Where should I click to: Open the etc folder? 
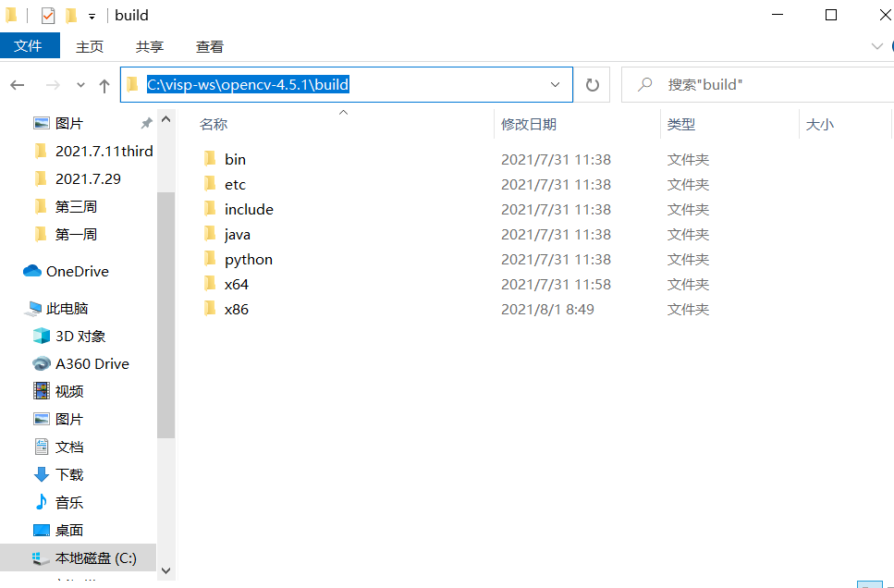(x=234, y=184)
